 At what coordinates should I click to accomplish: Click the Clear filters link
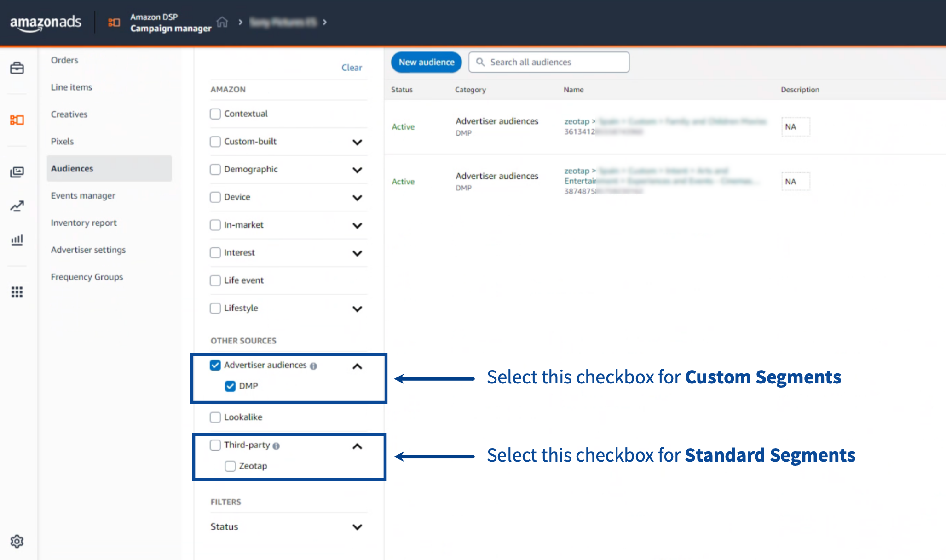(352, 68)
